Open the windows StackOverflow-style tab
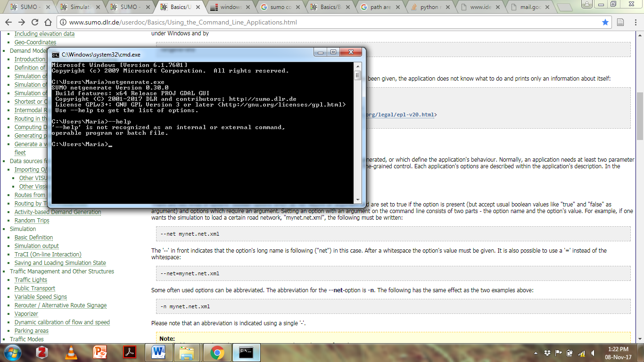This screenshot has height=362, width=644. pyautogui.click(x=230, y=7)
